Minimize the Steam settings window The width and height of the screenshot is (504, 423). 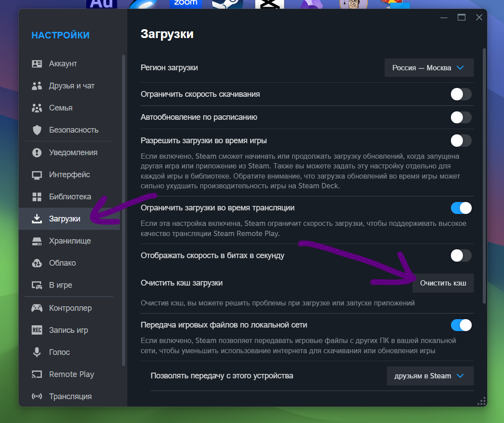[444, 17]
